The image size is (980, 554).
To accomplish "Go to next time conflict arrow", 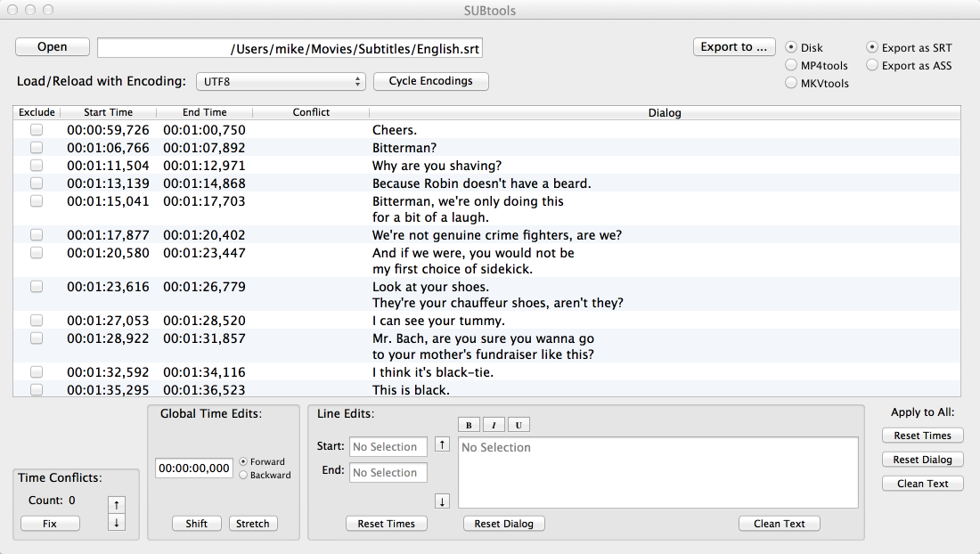I will [117, 523].
